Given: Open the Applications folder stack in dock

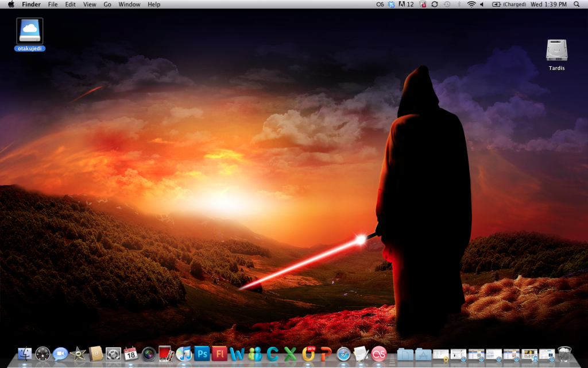Looking at the screenshot, I should point(423,354).
